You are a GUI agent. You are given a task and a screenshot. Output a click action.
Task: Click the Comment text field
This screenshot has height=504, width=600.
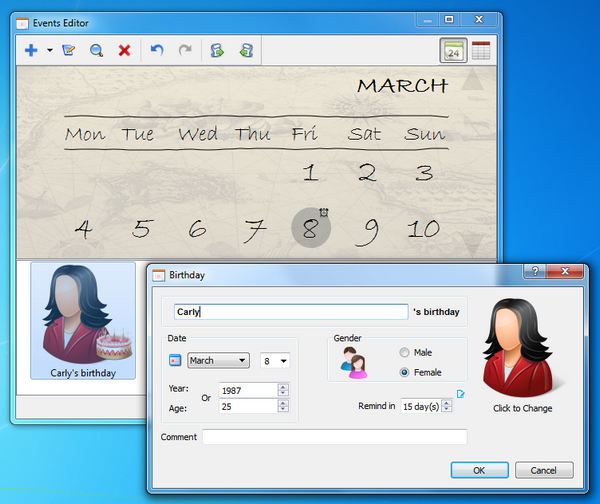335,437
